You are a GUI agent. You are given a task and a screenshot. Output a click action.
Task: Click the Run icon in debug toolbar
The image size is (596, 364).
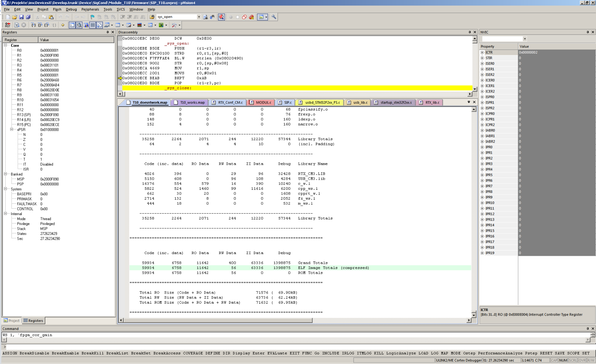coord(17,25)
